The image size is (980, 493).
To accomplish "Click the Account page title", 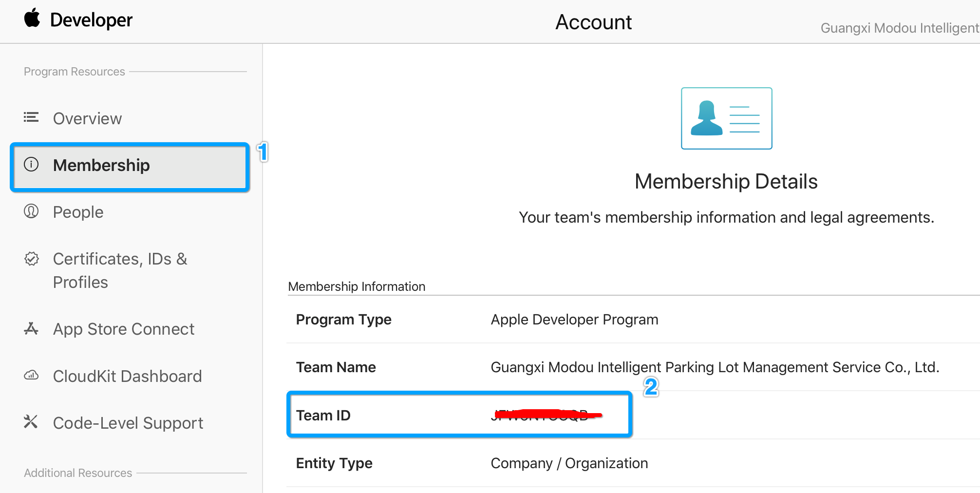I will [594, 22].
